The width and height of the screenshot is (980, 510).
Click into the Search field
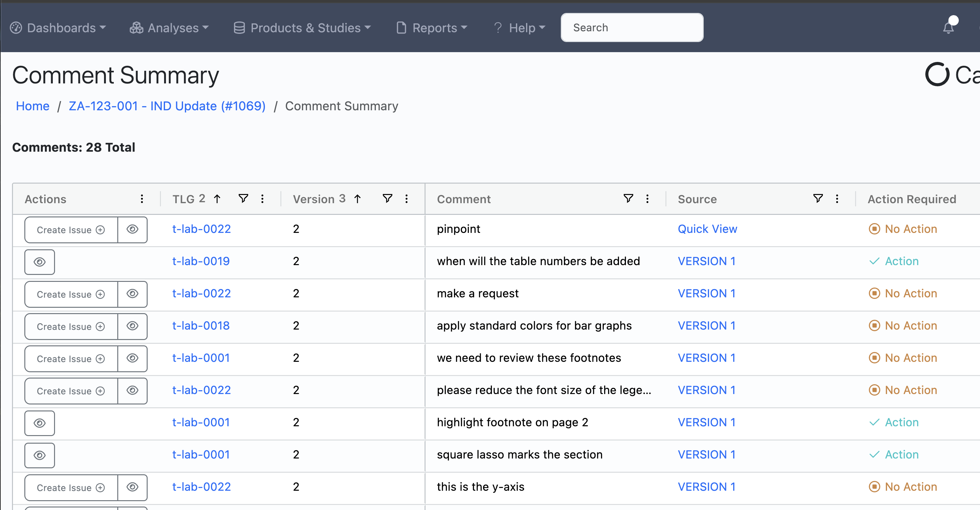coord(632,27)
